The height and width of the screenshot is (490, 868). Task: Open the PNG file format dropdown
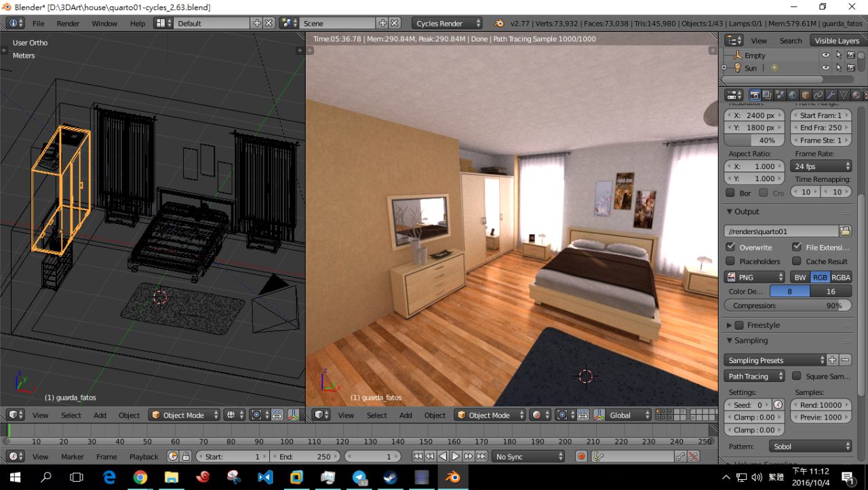tap(754, 277)
